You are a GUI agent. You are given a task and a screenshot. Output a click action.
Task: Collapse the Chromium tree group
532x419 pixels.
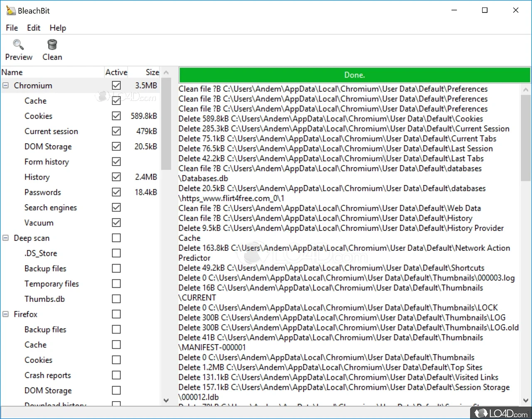coord(6,86)
